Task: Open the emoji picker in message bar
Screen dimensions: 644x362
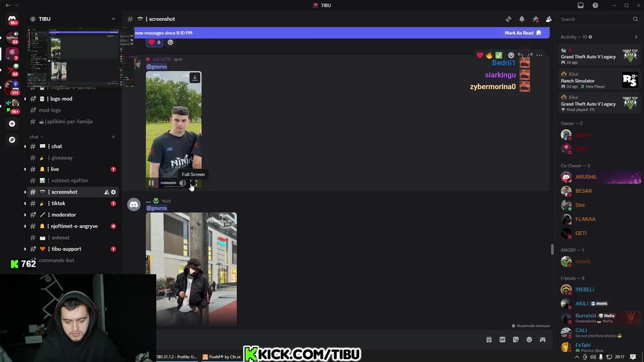Action: (529, 340)
